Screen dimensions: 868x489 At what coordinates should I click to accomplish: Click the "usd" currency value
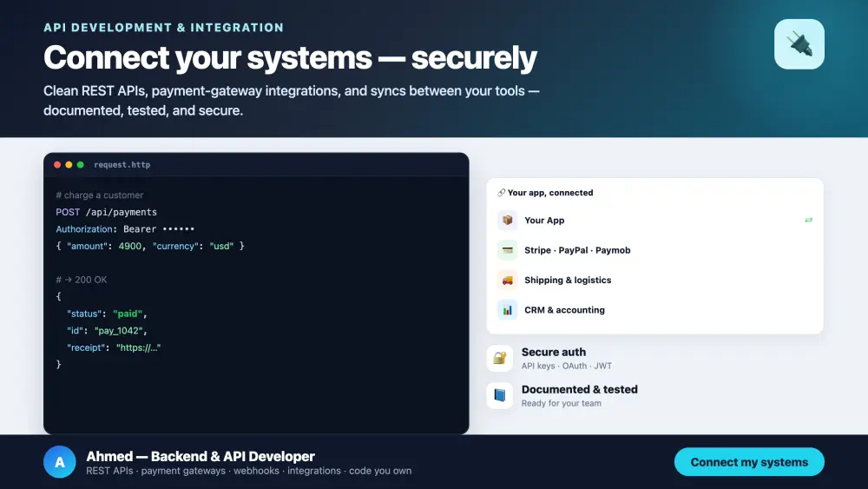[221, 246]
